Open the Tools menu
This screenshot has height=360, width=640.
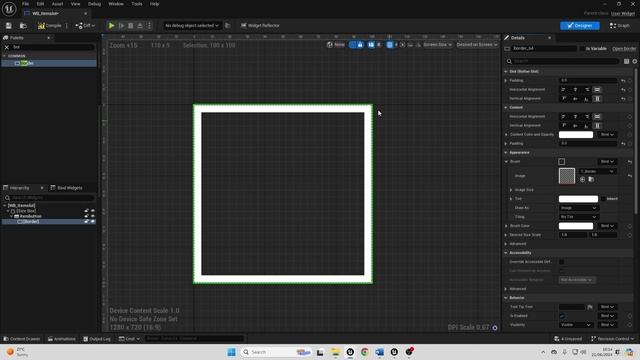pyautogui.click(x=137, y=4)
